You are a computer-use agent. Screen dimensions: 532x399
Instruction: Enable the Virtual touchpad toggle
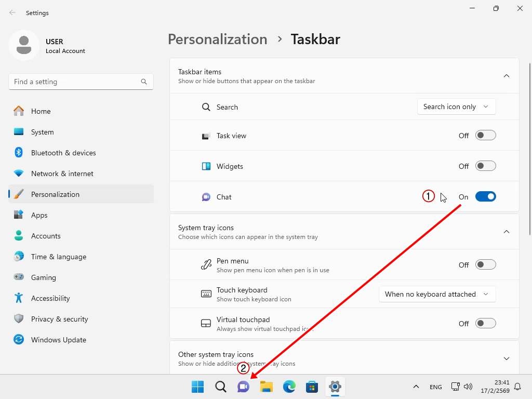click(x=485, y=324)
